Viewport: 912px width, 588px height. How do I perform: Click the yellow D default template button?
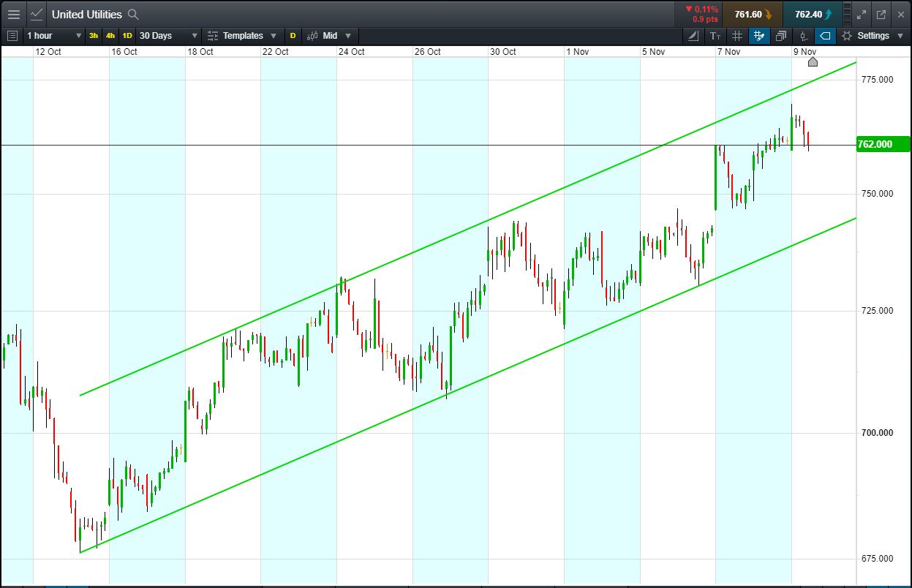click(x=293, y=35)
